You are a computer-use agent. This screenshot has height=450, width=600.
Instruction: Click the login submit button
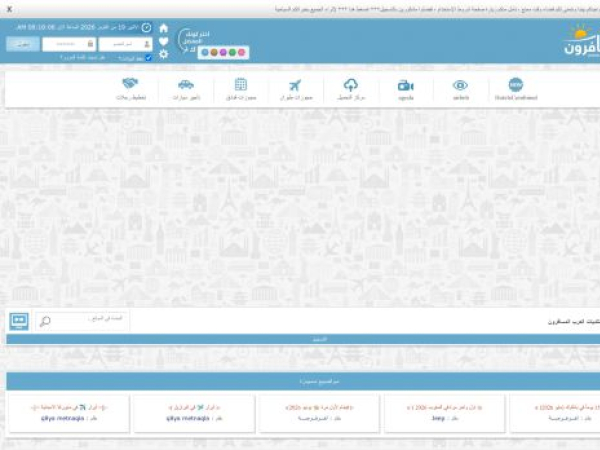tap(23, 44)
